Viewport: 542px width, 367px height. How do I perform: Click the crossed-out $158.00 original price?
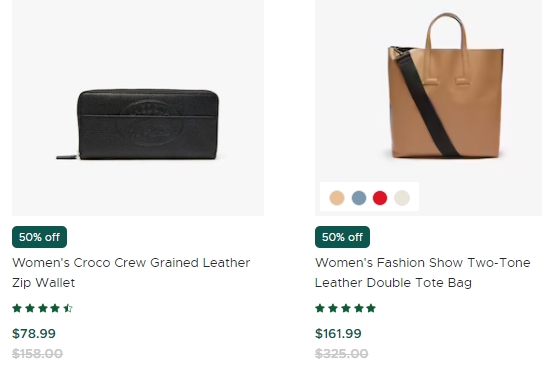[37, 354]
